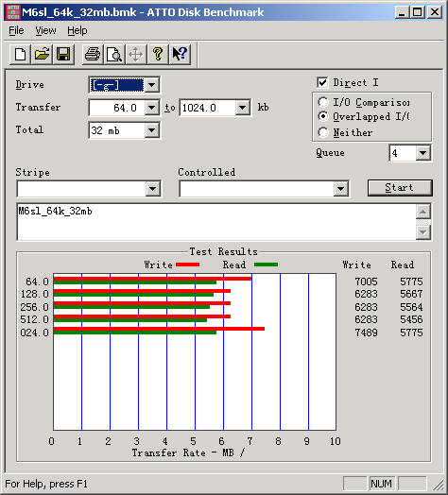Expand the Queue depth dropdown
Viewport: 448px width, 495px height.
click(422, 153)
